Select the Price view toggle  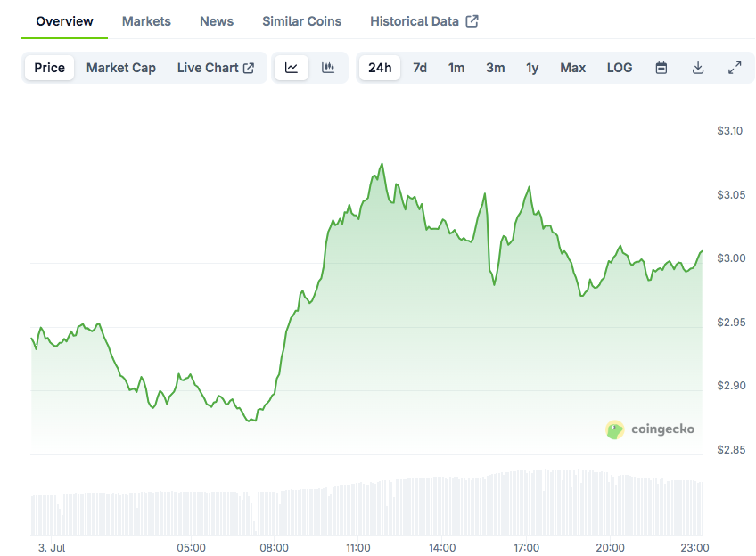[x=49, y=68]
